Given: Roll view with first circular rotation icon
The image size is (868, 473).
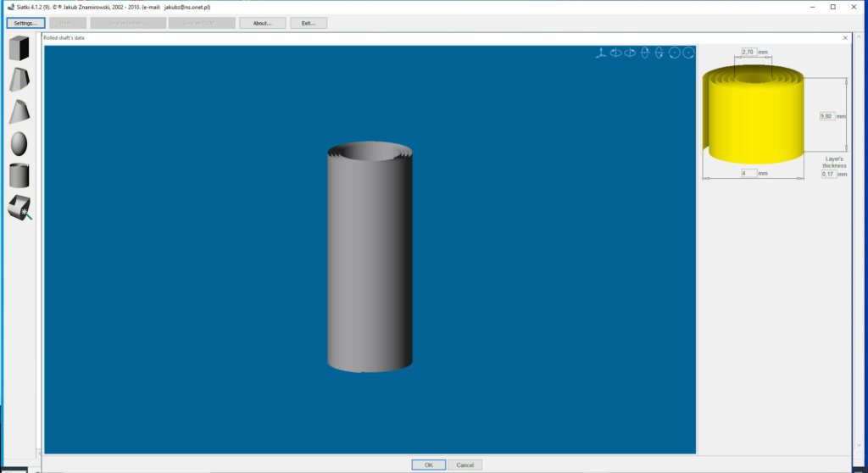Looking at the screenshot, I should click(674, 53).
